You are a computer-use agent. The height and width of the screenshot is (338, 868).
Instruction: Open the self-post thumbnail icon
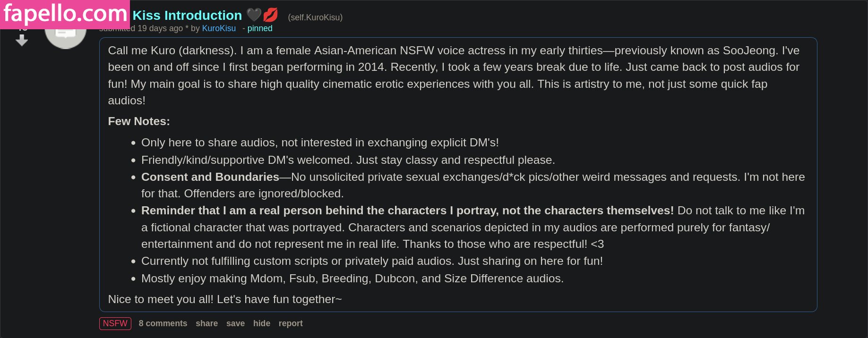[66, 34]
